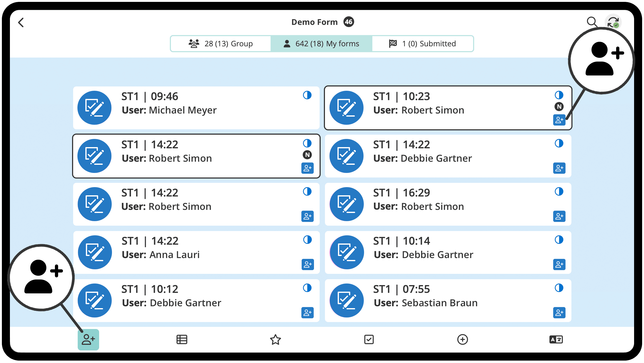The image size is (644, 363).
Task: Select the assign user icon in the bottom toolbar
Action: click(x=88, y=339)
